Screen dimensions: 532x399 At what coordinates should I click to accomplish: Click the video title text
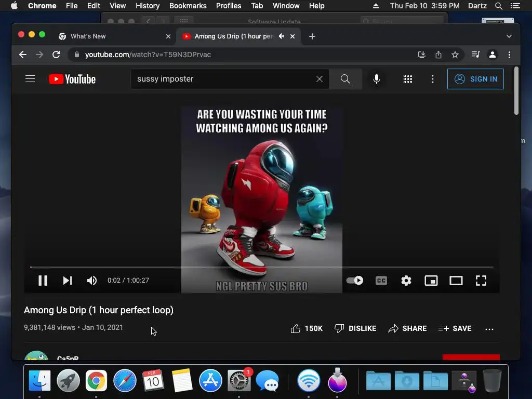pos(98,310)
